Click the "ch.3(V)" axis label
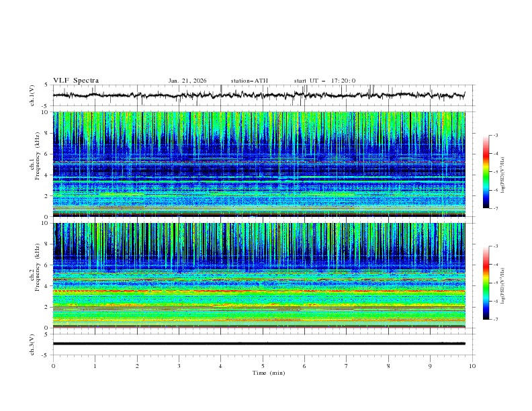The height and width of the screenshot is (411, 532). [x=32, y=345]
